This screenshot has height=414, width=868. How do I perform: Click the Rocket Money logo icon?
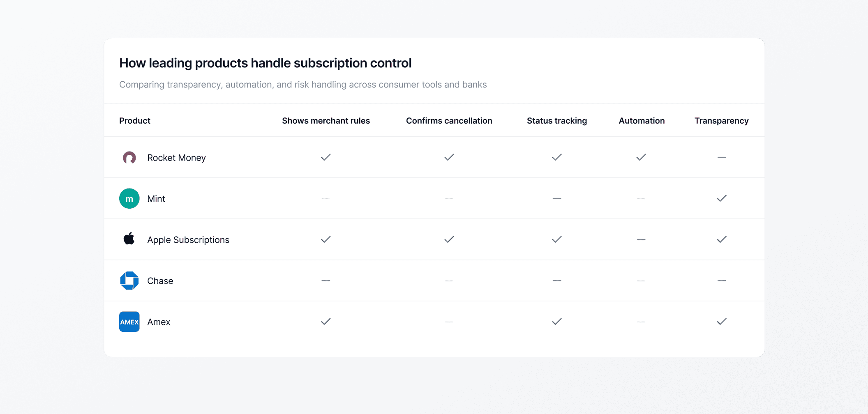[129, 158]
